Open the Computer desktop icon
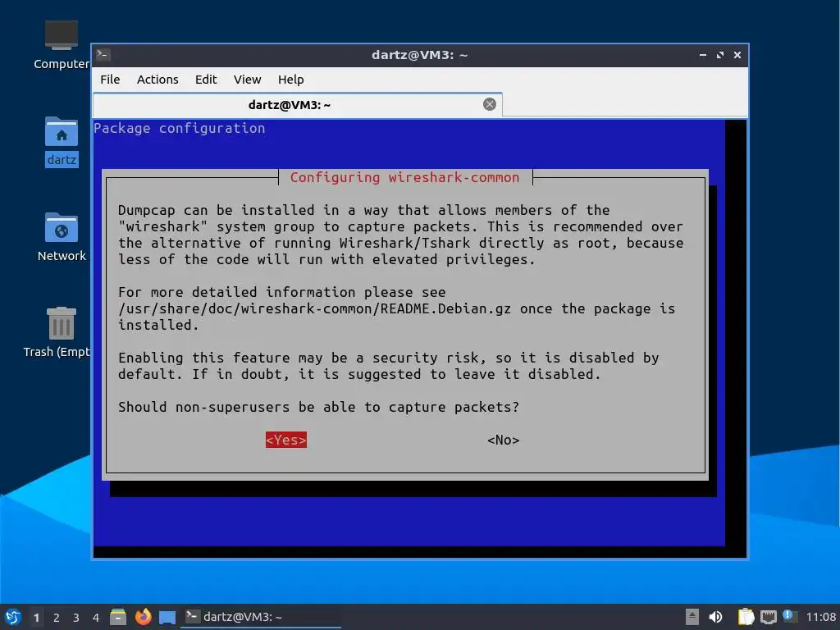This screenshot has height=630, width=840. tap(61, 46)
